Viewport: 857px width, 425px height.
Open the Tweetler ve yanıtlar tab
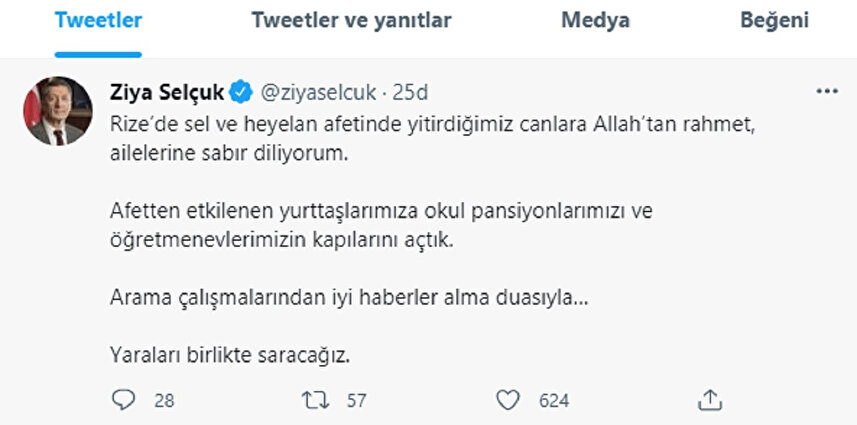click(x=352, y=21)
